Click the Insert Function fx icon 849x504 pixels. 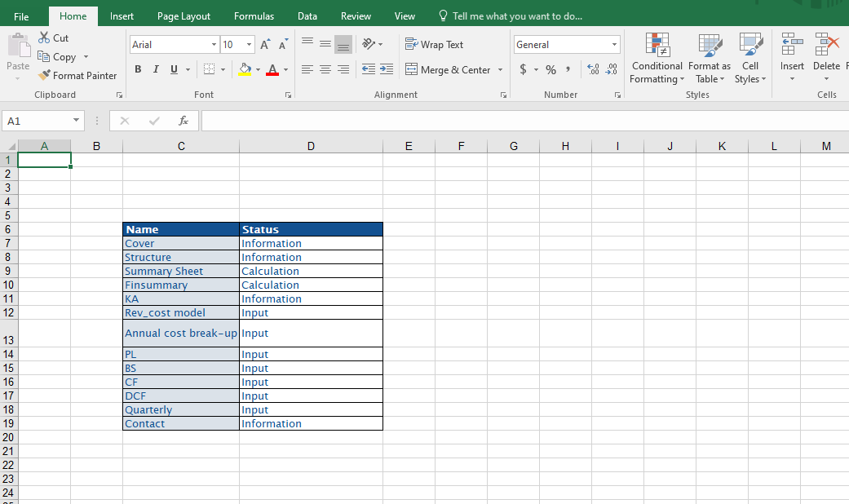click(183, 121)
